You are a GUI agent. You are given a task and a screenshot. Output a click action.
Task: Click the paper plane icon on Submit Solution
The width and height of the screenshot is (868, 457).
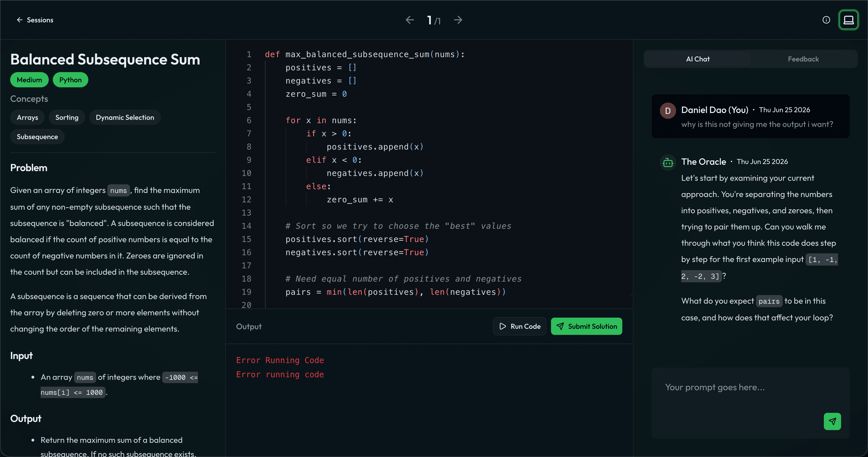(560, 326)
